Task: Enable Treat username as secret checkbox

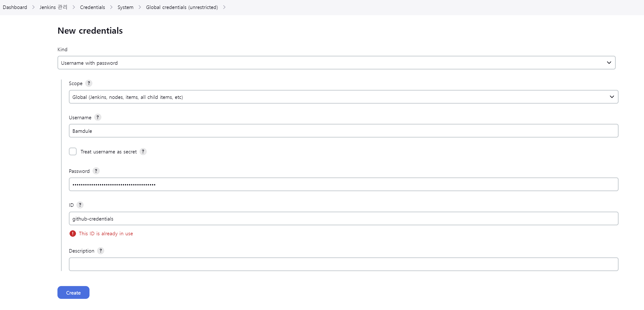Action: (x=73, y=151)
